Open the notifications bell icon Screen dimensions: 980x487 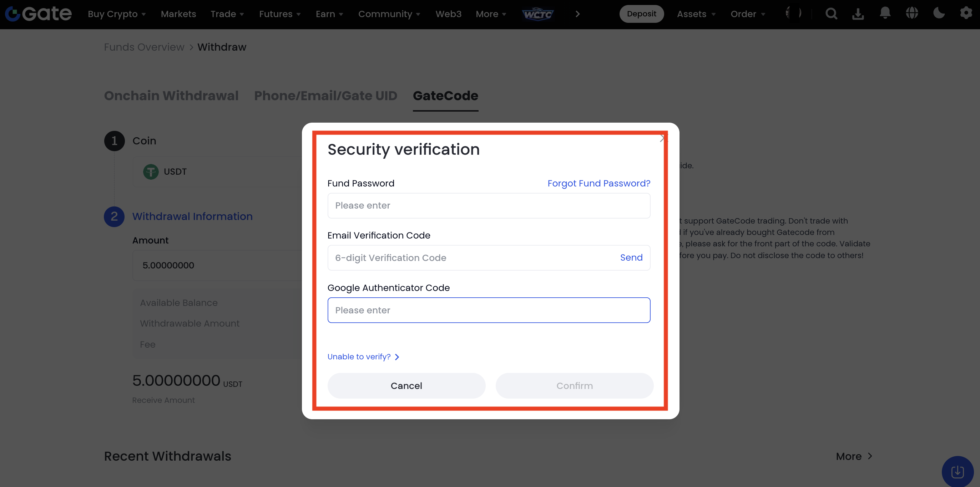coord(885,13)
